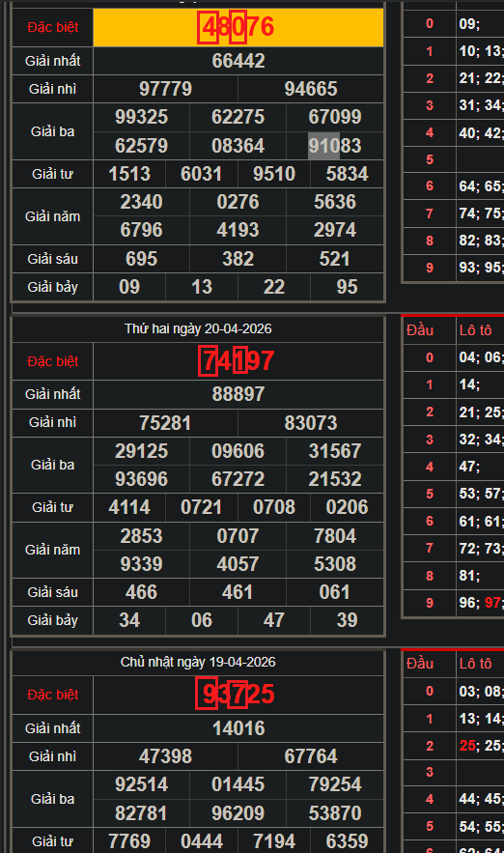Click Giải tư number 1513

click(x=129, y=174)
